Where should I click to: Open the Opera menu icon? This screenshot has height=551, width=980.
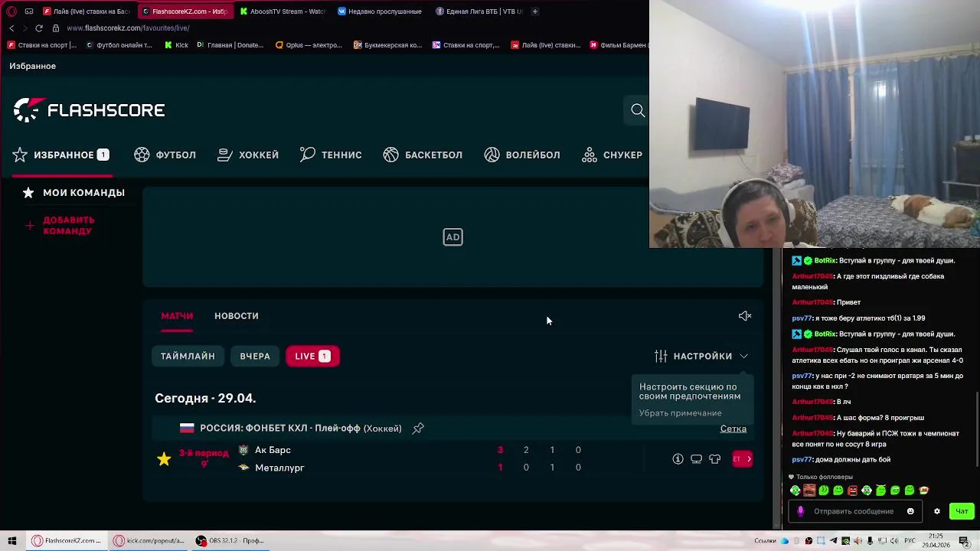click(11, 11)
